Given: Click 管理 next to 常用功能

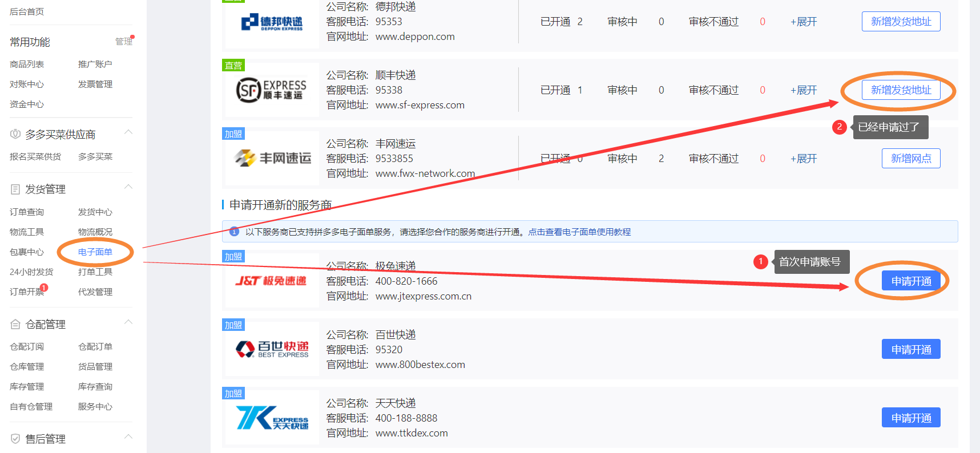Looking at the screenshot, I should pos(123,42).
